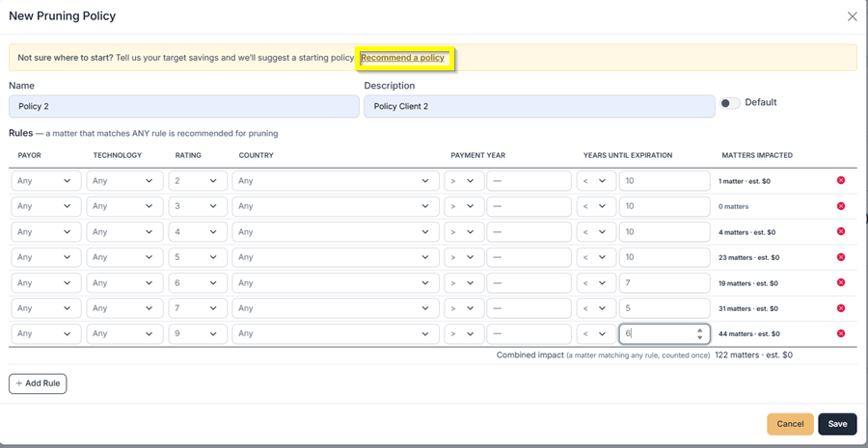This screenshot has height=448, width=868.
Task: Delete the Rating 9 rule
Action: (841, 333)
